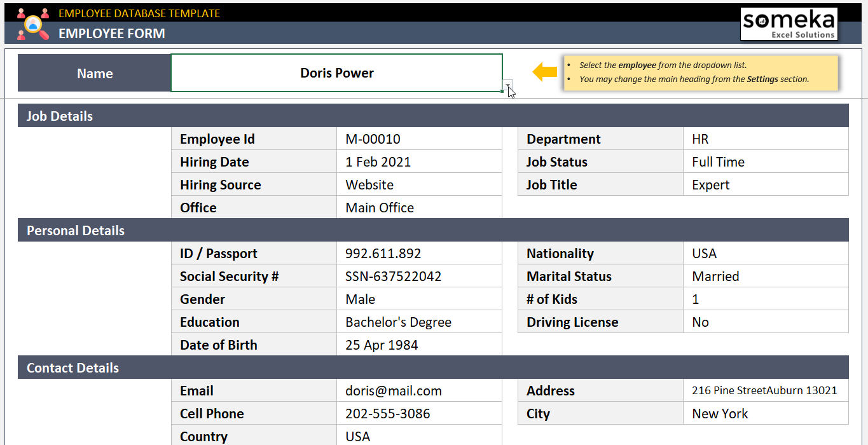Click the employee magnifier logo icon
The height and width of the screenshot is (445, 868).
coord(33,24)
